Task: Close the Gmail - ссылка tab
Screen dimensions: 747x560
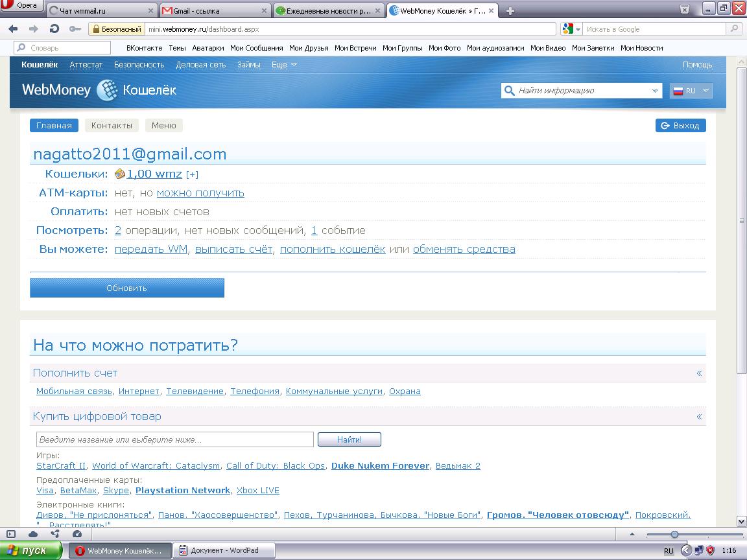Action: coord(265,10)
